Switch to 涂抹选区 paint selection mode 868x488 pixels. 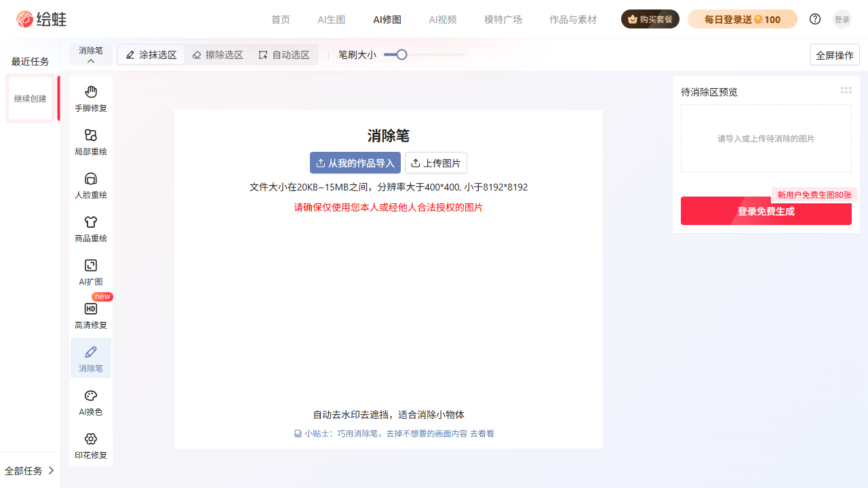tap(151, 55)
